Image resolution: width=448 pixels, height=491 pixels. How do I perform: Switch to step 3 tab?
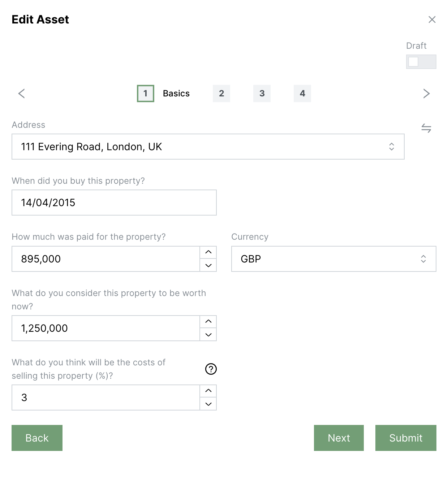click(x=262, y=94)
